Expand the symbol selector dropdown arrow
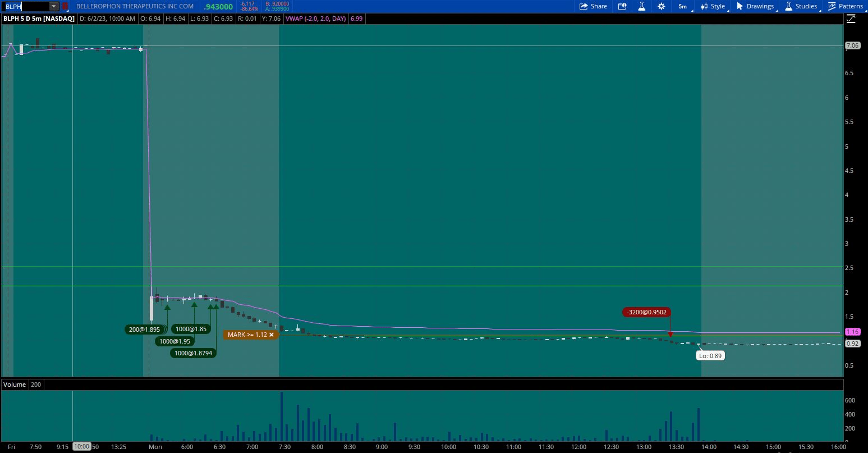The width and height of the screenshot is (868, 453). coord(54,6)
